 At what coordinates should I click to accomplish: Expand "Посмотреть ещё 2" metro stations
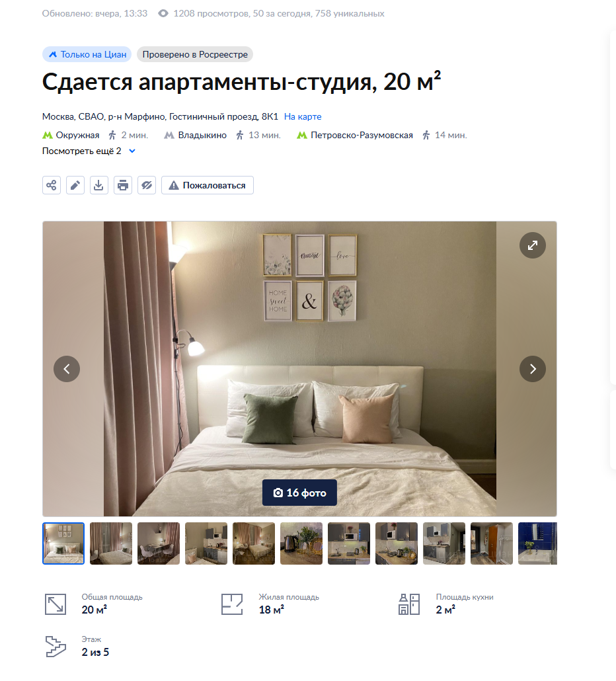pyautogui.click(x=89, y=151)
